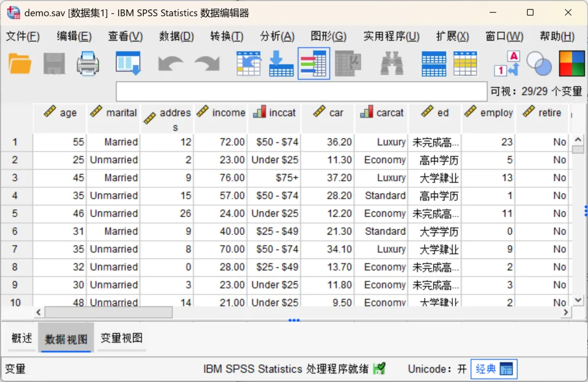This screenshot has width=588, height=382.
Task: Click the horizontal scrollbar right arrow
Action: tap(566, 312)
